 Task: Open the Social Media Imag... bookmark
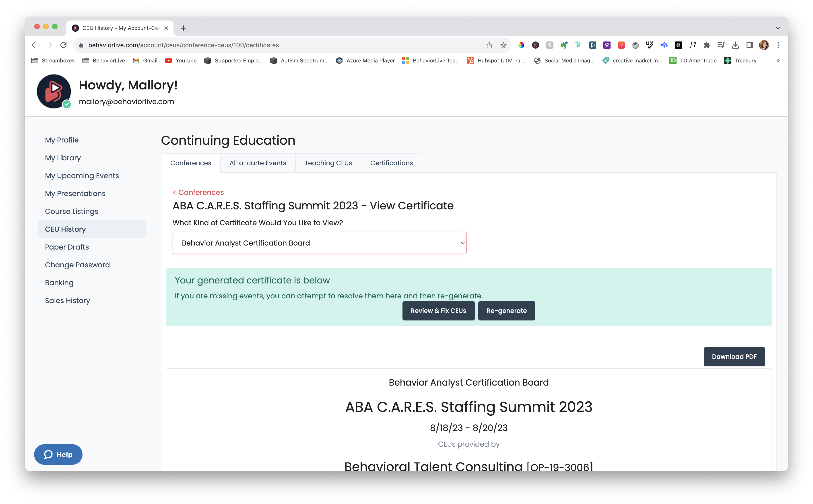click(x=564, y=61)
